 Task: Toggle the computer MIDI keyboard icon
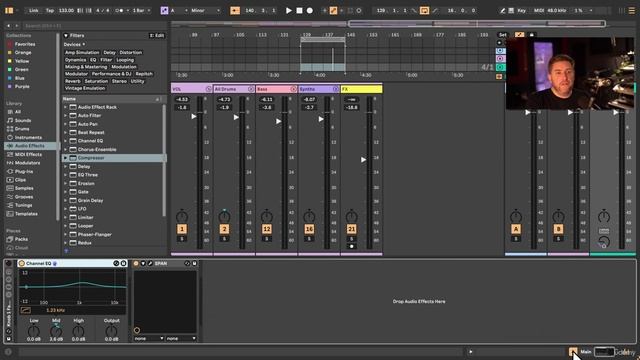point(511,10)
